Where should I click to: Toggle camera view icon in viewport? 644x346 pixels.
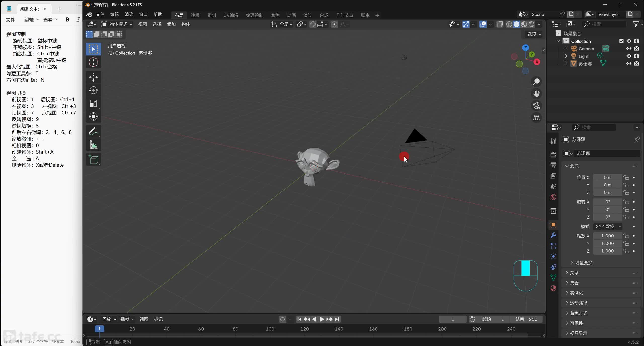click(536, 106)
